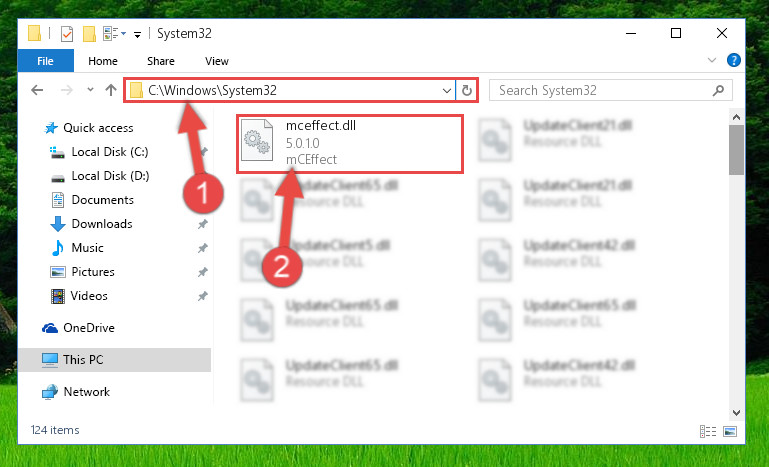The height and width of the screenshot is (467, 769).
Task: Click the vertical scrollbar thumb
Action: [x=736, y=150]
